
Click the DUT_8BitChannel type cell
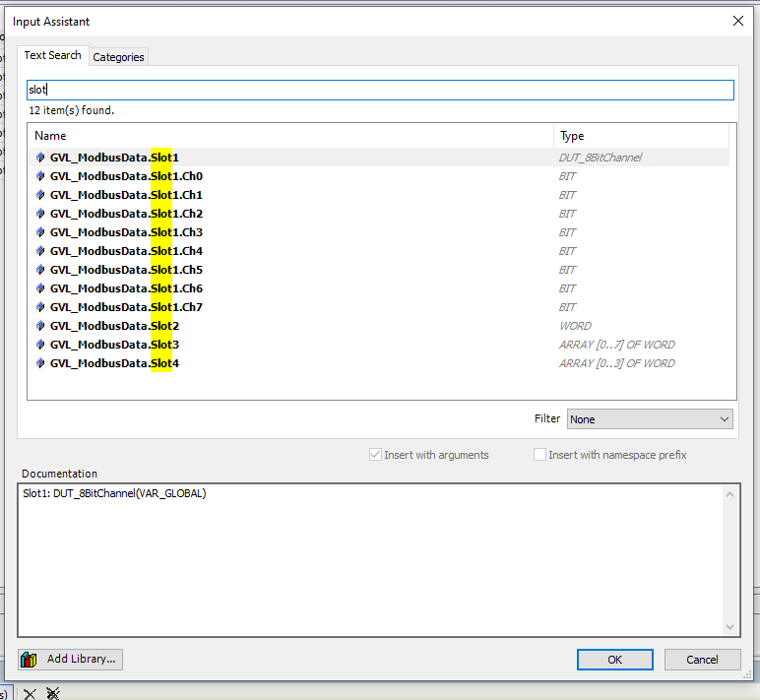(601, 158)
